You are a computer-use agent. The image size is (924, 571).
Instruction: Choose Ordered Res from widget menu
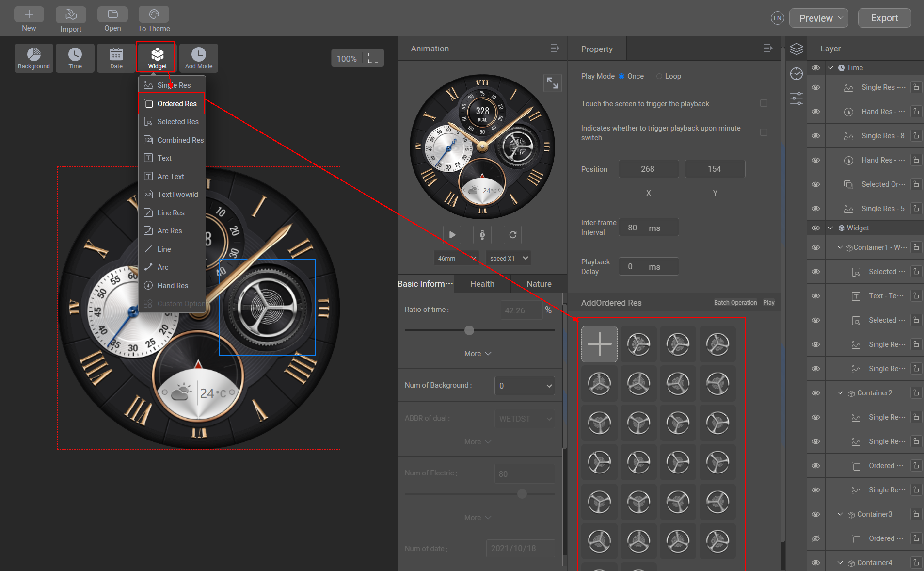[x=172, y=104]
